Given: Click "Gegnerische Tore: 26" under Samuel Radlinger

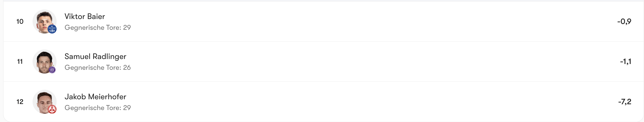Looking at the screenshot, I should click(98, 67).
